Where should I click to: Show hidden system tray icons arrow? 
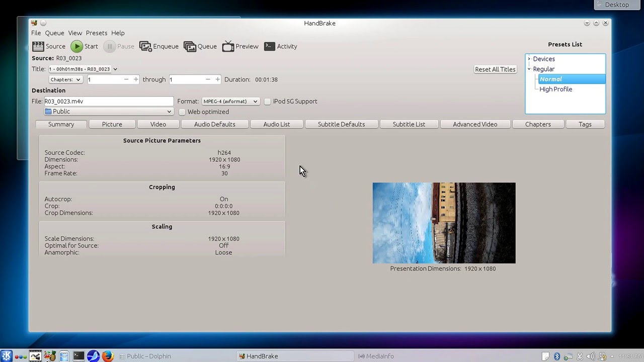612,356
